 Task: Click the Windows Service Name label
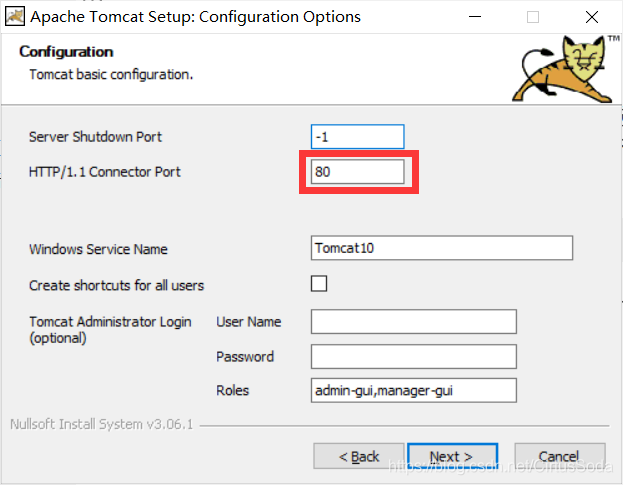point(98,249)
